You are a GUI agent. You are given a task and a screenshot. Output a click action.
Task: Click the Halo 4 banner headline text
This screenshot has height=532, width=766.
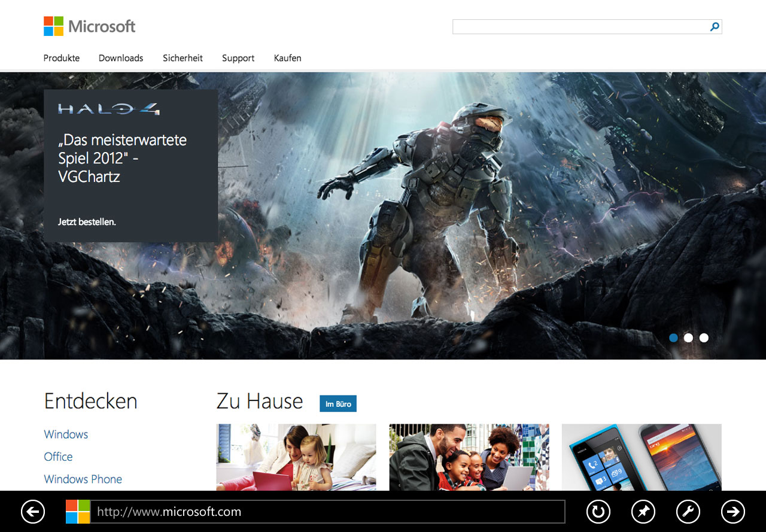pos(123,159)
